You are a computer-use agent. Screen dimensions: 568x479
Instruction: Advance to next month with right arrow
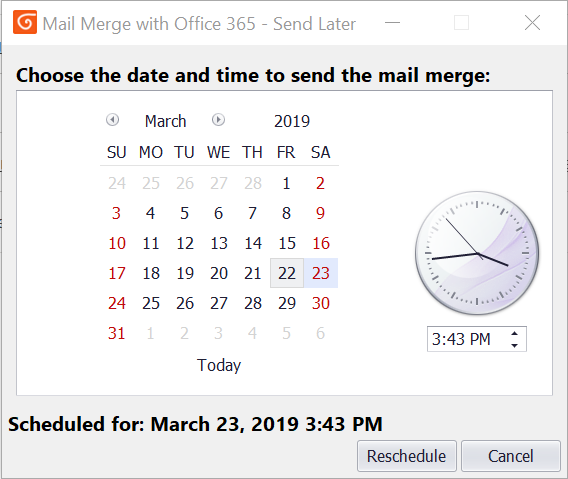pyautogui.click(x=218, y=120)
